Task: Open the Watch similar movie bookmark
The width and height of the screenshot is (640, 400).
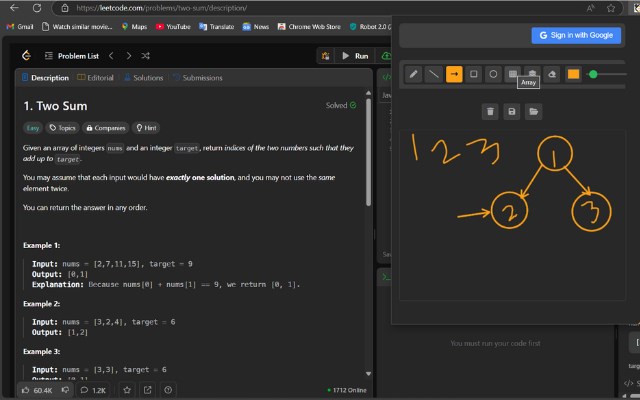Action: tap(77, 27)
